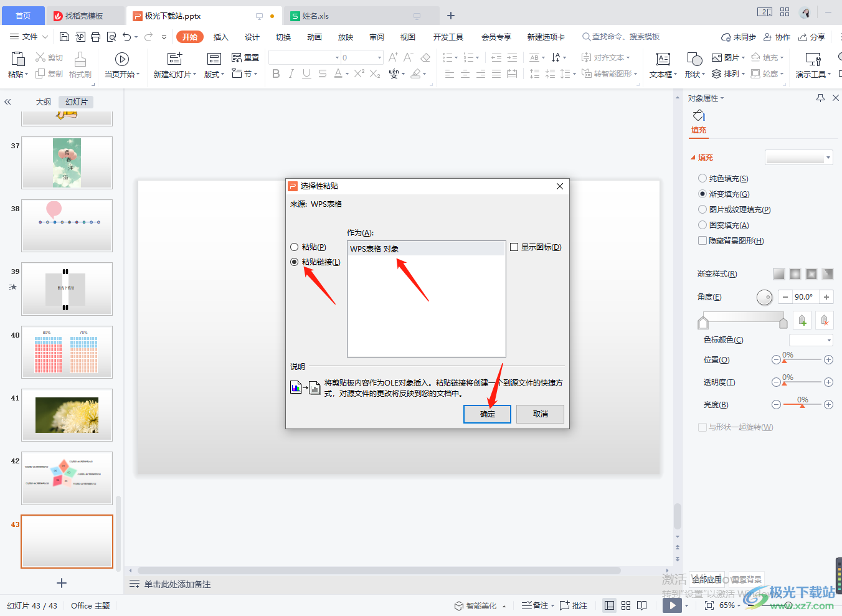The height and width of the screenshot is (616, 842).
Task: Click the Cut scissors icon
Action: 40,57
